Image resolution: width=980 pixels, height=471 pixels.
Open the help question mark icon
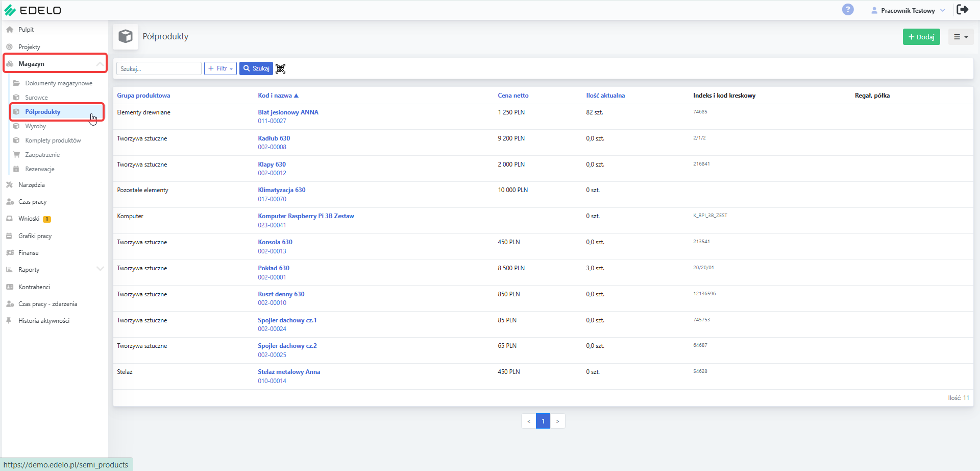[x=848, y=10]
